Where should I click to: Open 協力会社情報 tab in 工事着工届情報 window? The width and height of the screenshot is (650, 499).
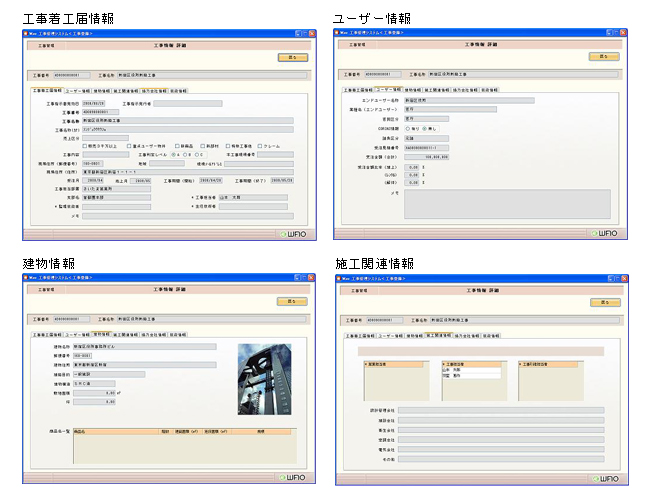(154, 90)
